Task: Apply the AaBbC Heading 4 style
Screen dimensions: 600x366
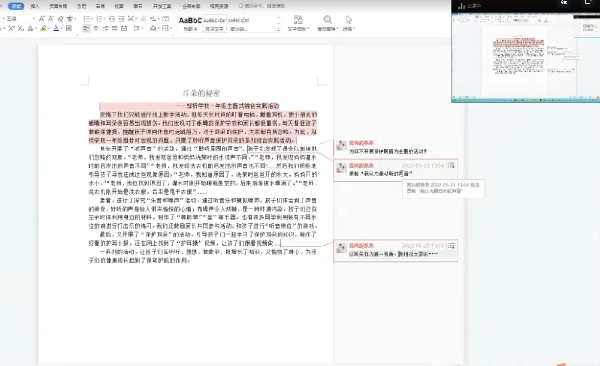Action: click(x=190, y=23)
